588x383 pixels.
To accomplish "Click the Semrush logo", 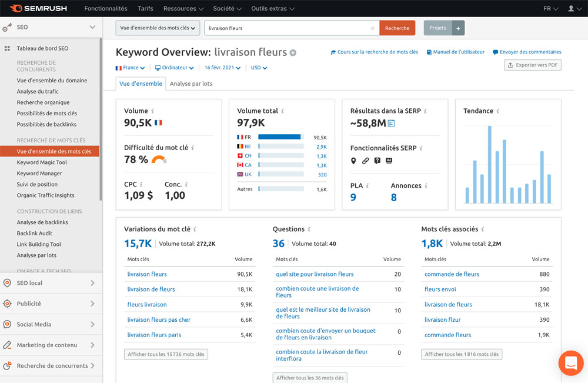I will click(38, 8).
